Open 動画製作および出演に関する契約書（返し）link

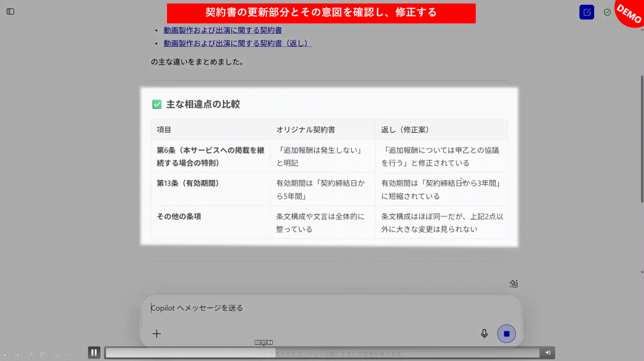pyautogui.click(x=237, y=43)
